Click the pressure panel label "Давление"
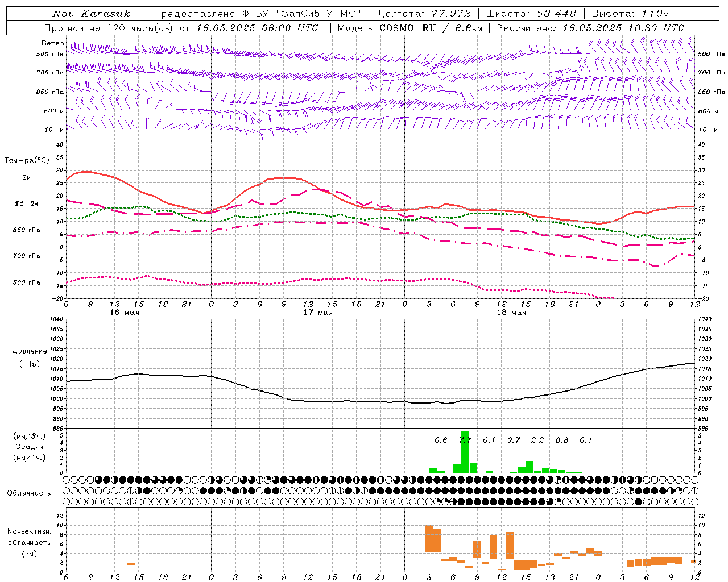Viewport: 728px width, 582px height. pos(30,351)
